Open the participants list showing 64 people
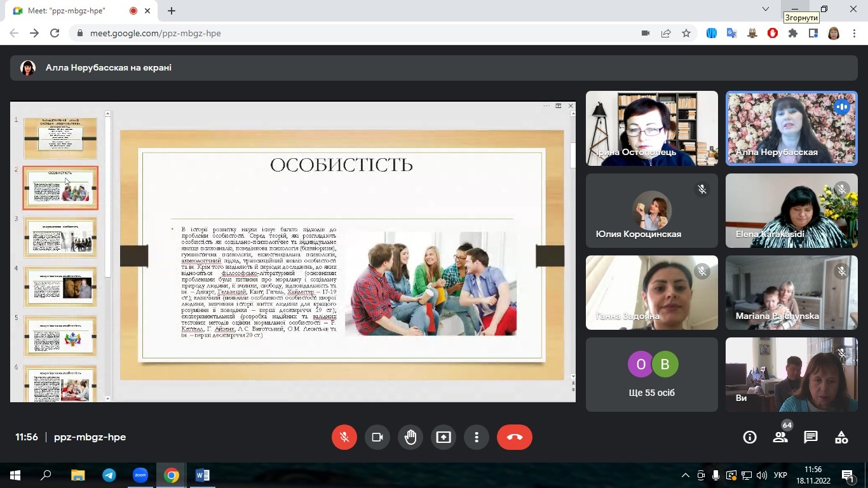Image resolution: width=868 pixels, height=488 pixels. (780, 437)
